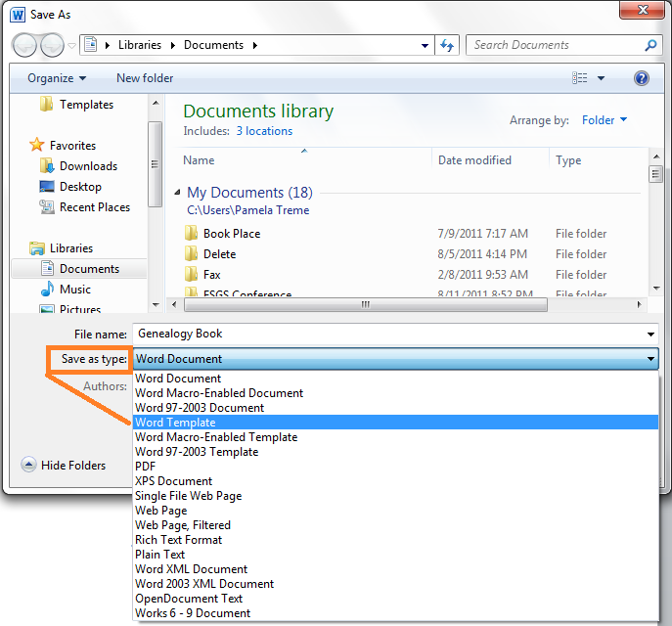Select Web Page, Filtered option

(x=395, y=525)
